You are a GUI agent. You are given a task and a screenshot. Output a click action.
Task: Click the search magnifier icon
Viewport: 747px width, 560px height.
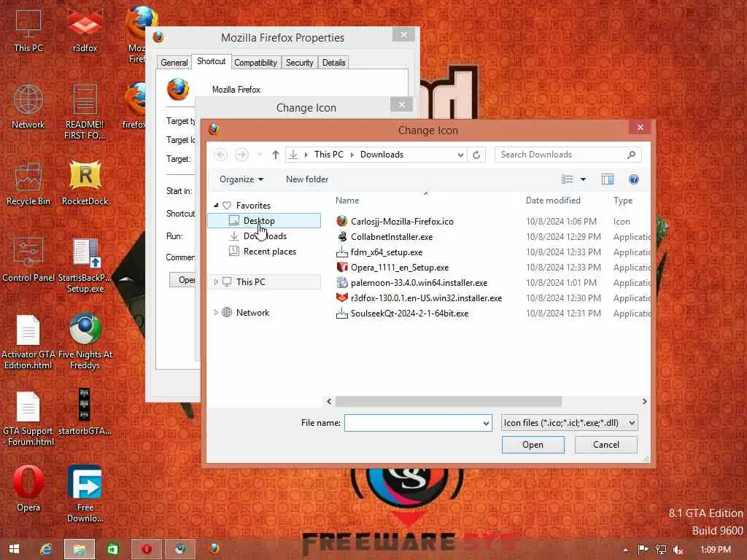click(x=631, y=155)
